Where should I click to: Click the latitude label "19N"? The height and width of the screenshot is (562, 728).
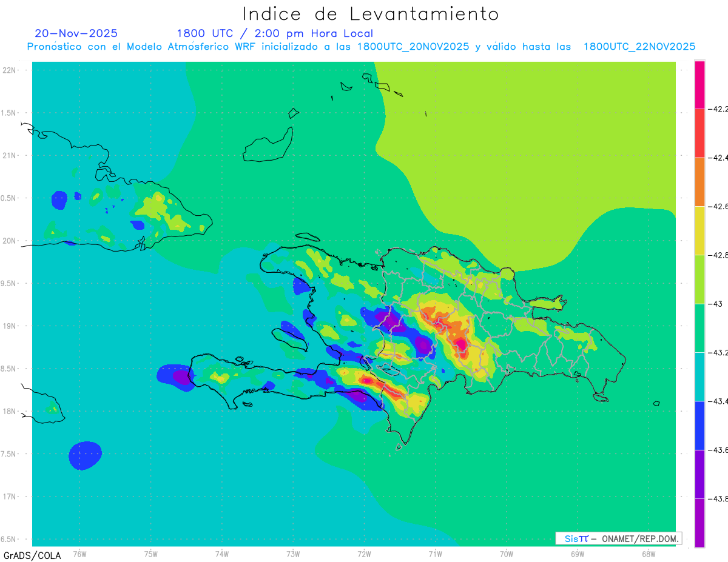point(8,326)
